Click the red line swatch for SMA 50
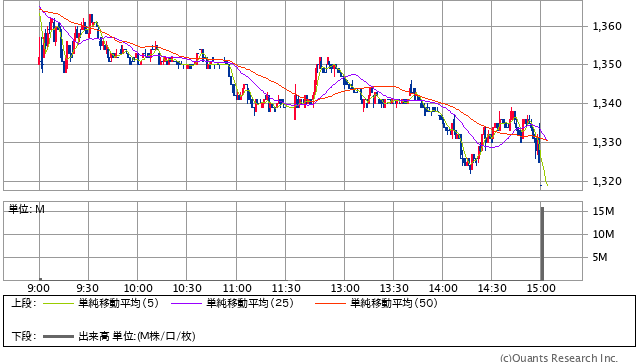 pyautogui.click(x=330, y=303)
